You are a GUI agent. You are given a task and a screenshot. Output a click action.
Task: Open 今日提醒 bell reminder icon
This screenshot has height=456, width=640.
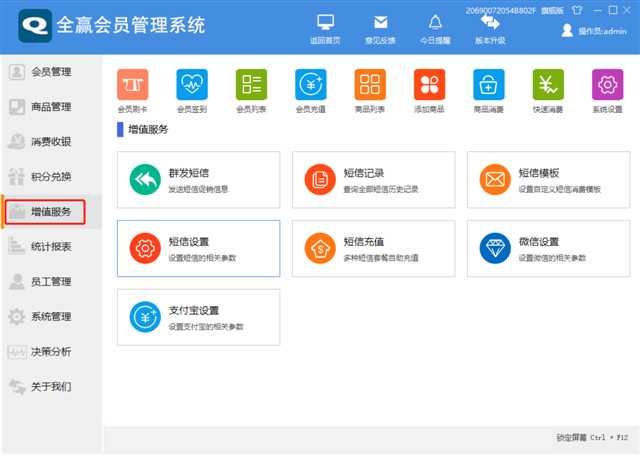tap(435, 29)
